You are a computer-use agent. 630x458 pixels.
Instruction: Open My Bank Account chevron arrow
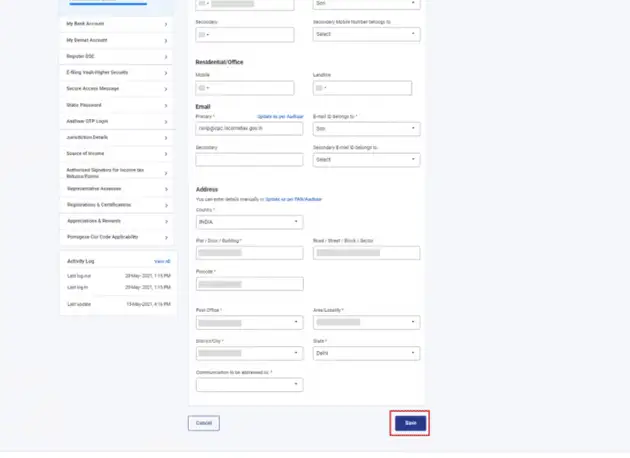tap(166, 25)
